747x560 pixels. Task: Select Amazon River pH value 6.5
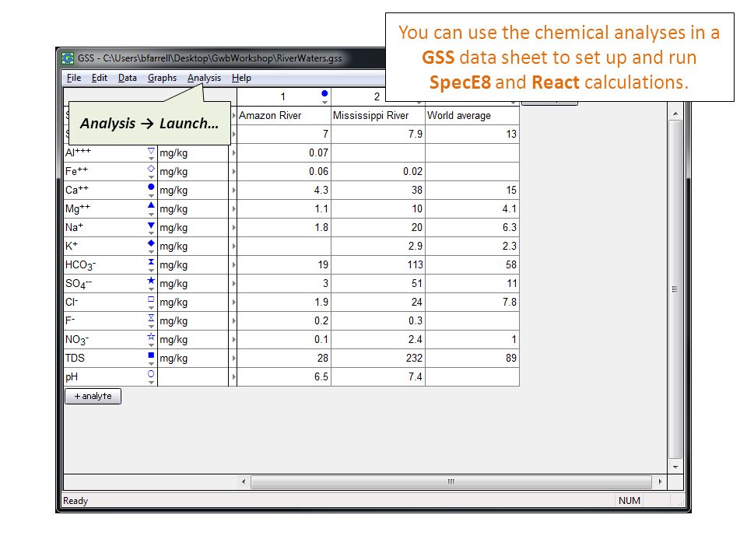[x=284, y=376]
